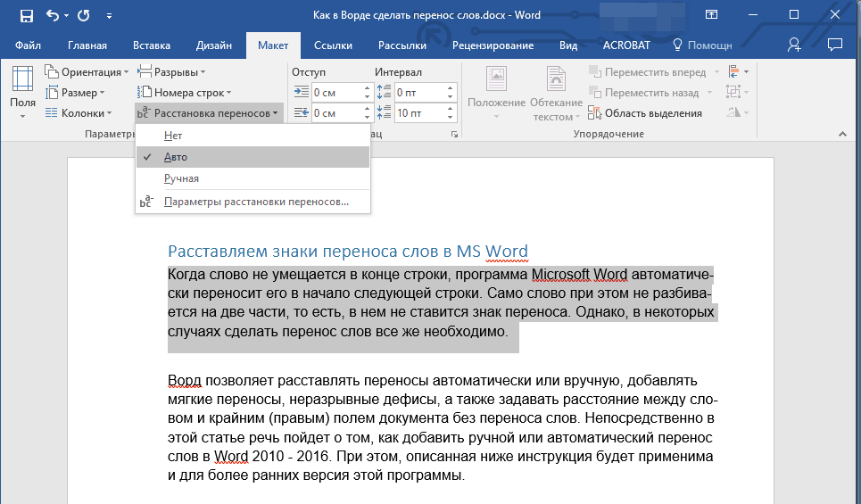Screen dimensions: 861x504
Task: Click the spacing after field 10 пт
Action: click(419, 113)
